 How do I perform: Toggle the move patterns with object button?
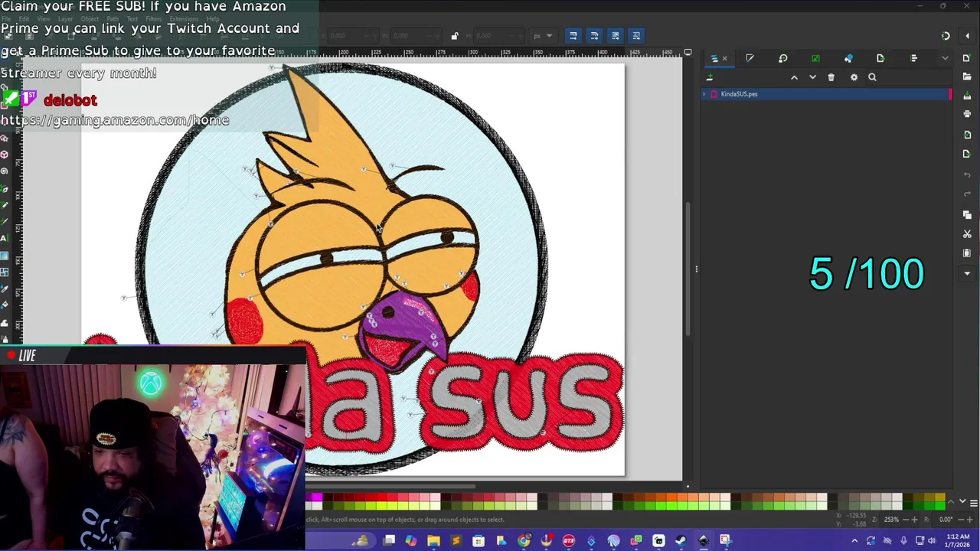pos(635,35)
